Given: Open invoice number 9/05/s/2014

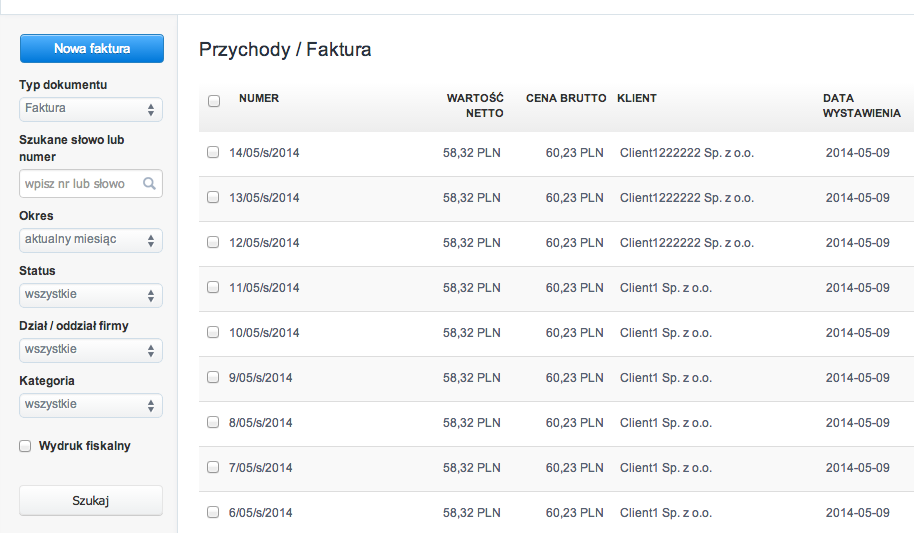Looking at the screenshot, I should (261, 378).
